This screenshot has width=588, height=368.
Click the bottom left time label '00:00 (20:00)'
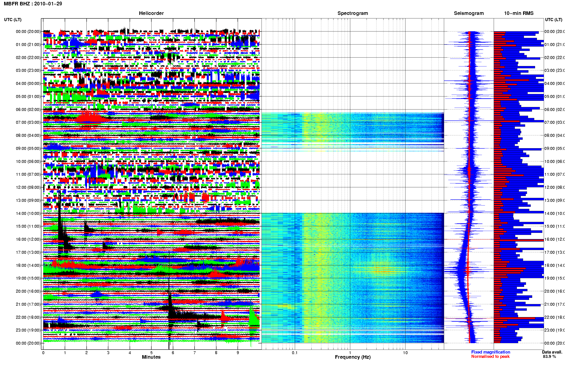[x=28, y=343]
